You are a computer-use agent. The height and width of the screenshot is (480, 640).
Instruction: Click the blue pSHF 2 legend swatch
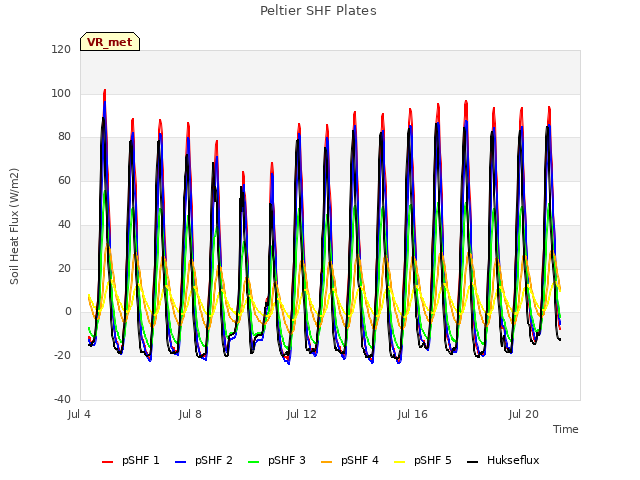pyautogui.click(x=180, y=462)
